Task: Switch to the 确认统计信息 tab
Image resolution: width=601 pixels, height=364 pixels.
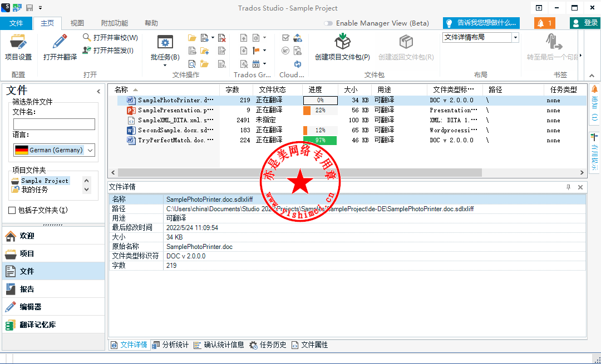Action: click(219, 345)
